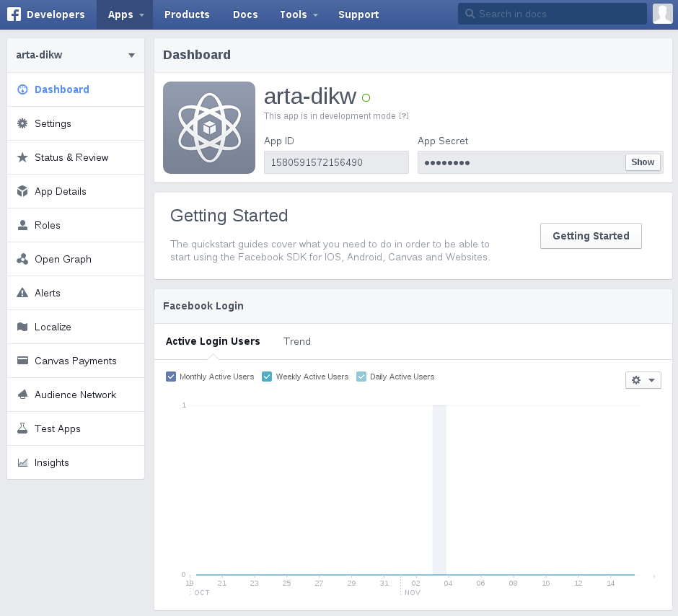Image resolution: width=678 pixels, height=616 pixels.
Task: Disable Weekly Active Users
Action: pos(267,376)
